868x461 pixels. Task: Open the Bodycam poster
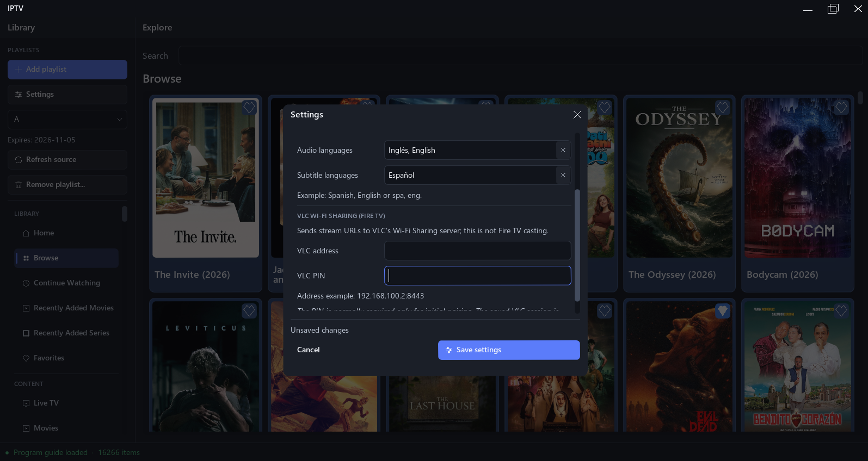tap(798, 178)
